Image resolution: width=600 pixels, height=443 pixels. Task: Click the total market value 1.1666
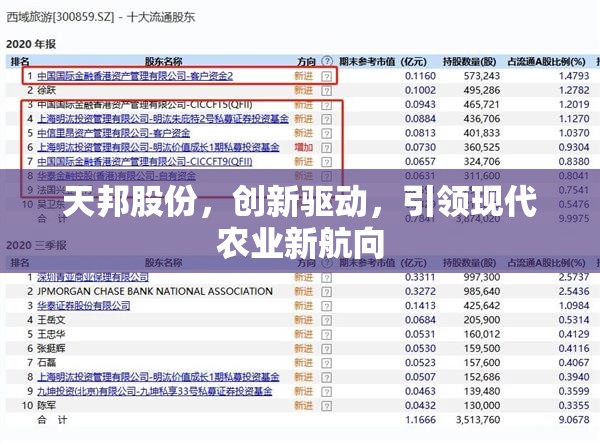click(421, 420)
